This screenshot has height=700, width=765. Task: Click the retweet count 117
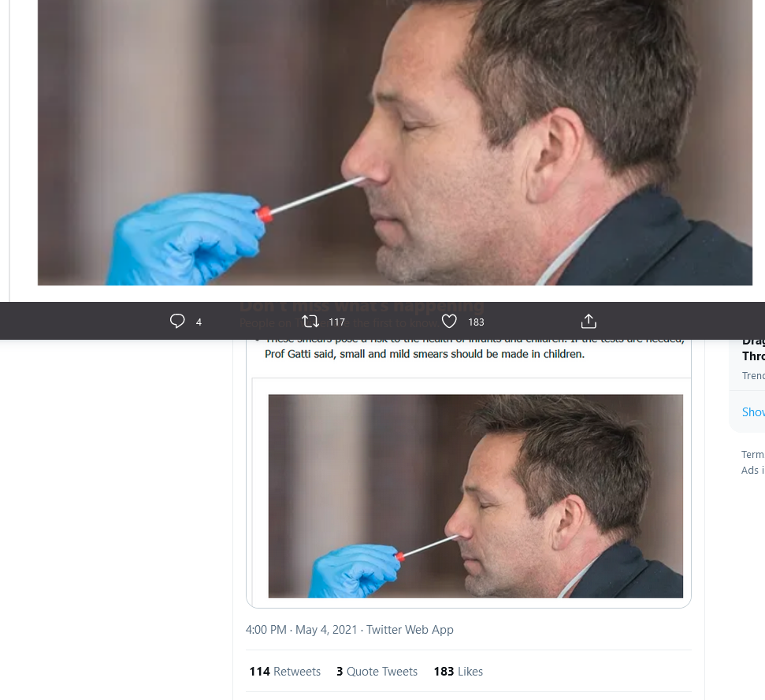[x=336, y=322]
